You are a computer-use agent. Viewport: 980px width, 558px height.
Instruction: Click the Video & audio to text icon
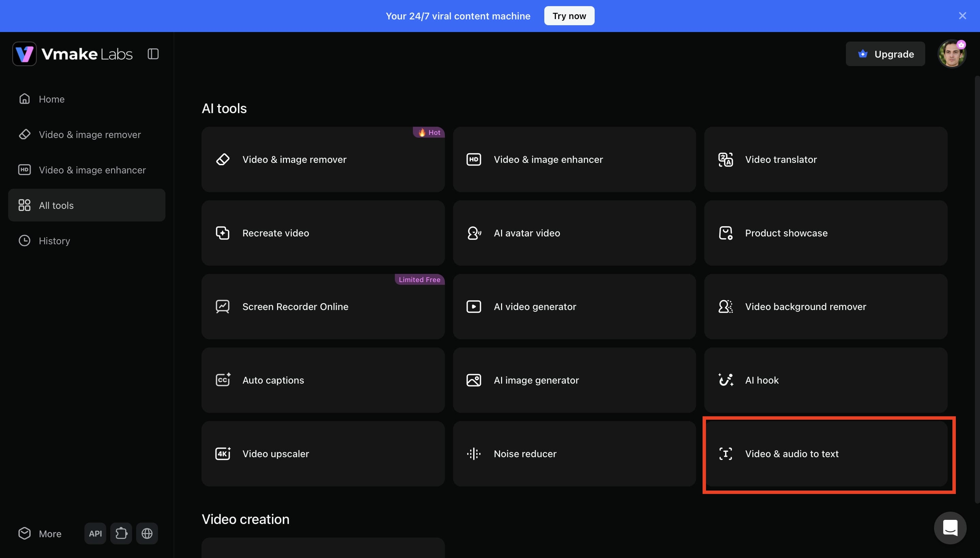(725, 454)
